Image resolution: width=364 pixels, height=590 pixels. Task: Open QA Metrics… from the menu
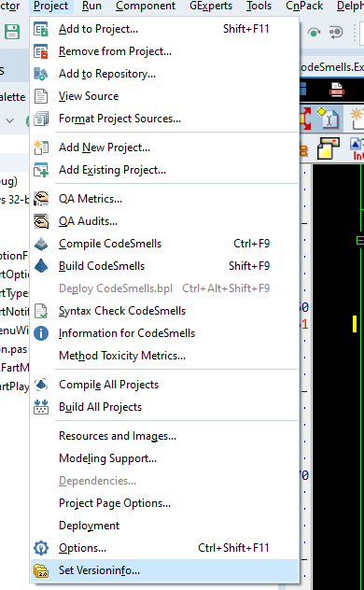coord(164,199)
